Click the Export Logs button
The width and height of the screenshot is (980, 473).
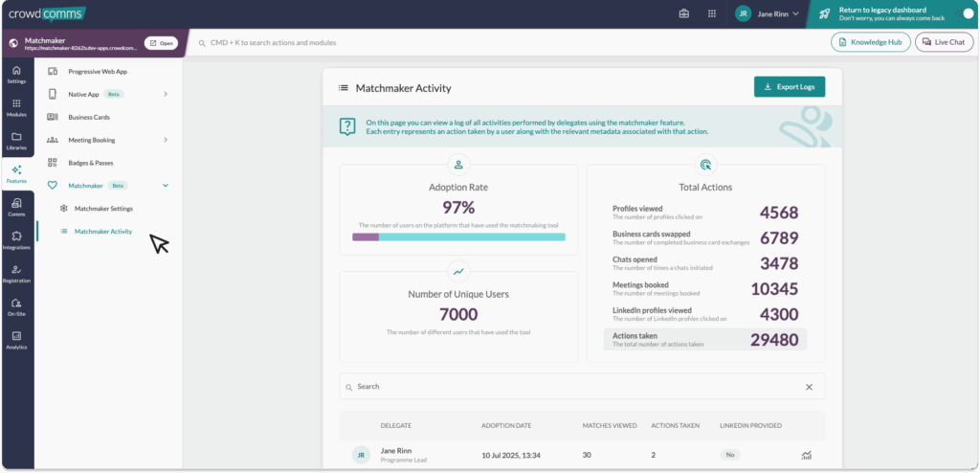[x=789, y=87]
